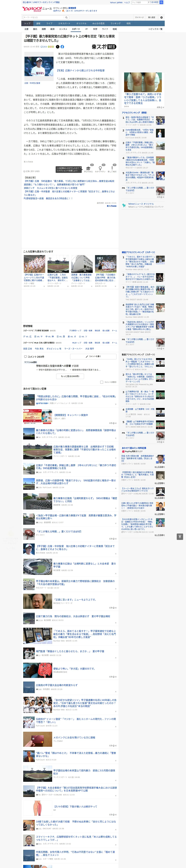Open the エキスパート navigation tab
Image resolution: width=186 pixels, height=868 pixels.
tap(64, 24)
